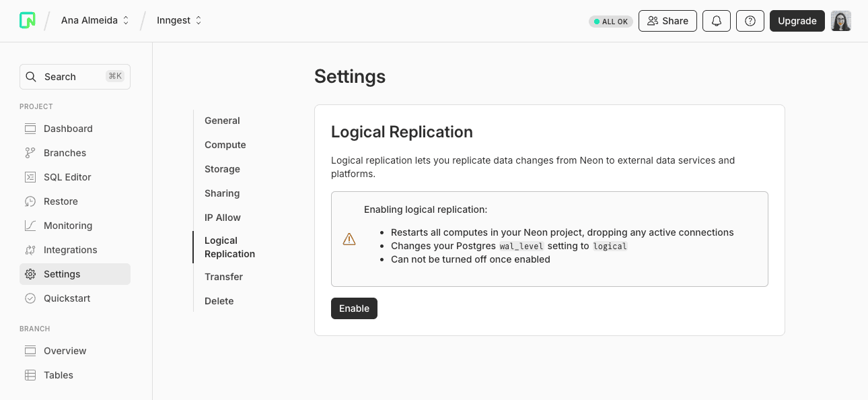This screenshot has height=400, width=868.
Task: Select the Settings gear icon in the sidebar
Action: pos(31,274)
